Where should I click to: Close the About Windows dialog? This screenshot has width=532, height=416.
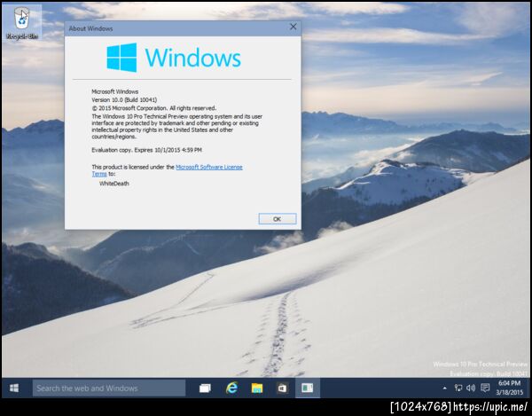pyautogui.click(x=293, y=27)
